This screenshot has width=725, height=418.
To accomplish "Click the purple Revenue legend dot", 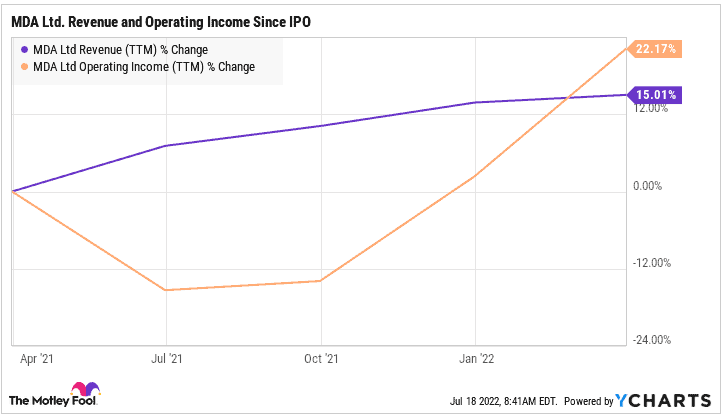I will click(24, 50).
